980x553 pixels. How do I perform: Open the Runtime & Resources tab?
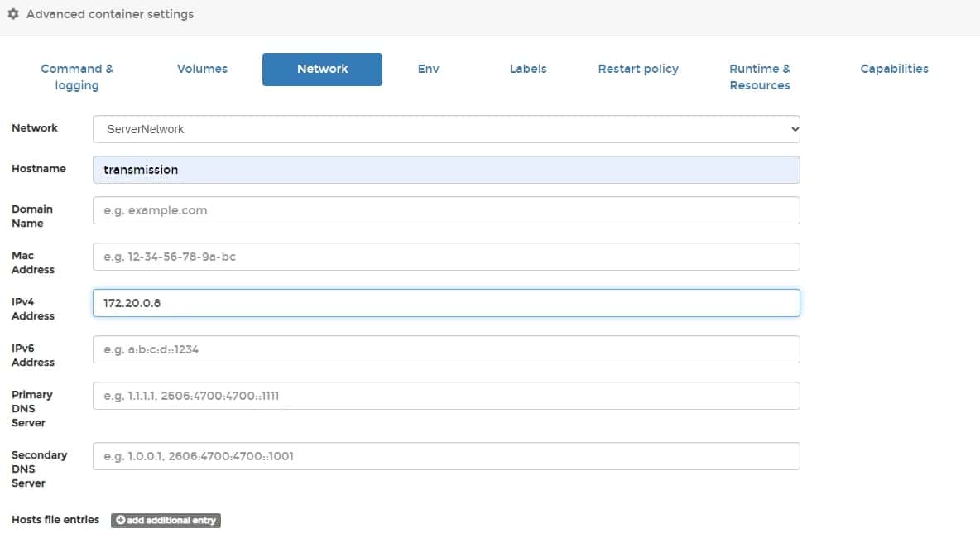760,77
